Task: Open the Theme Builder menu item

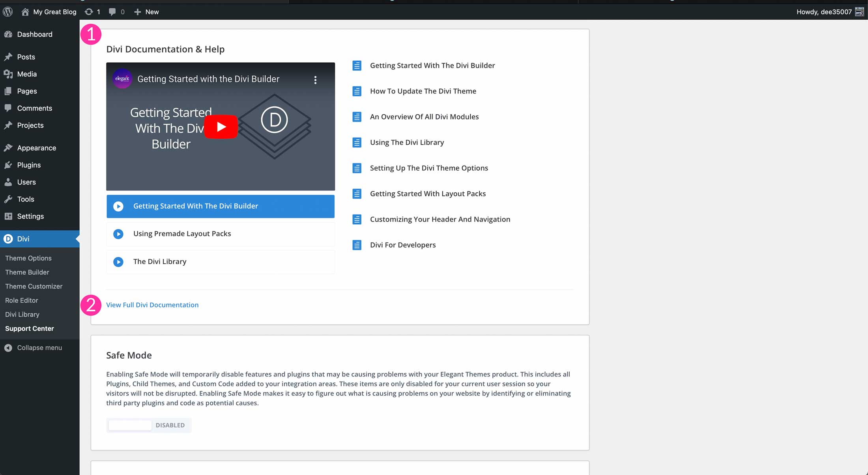Action: (x=27, y=272)
